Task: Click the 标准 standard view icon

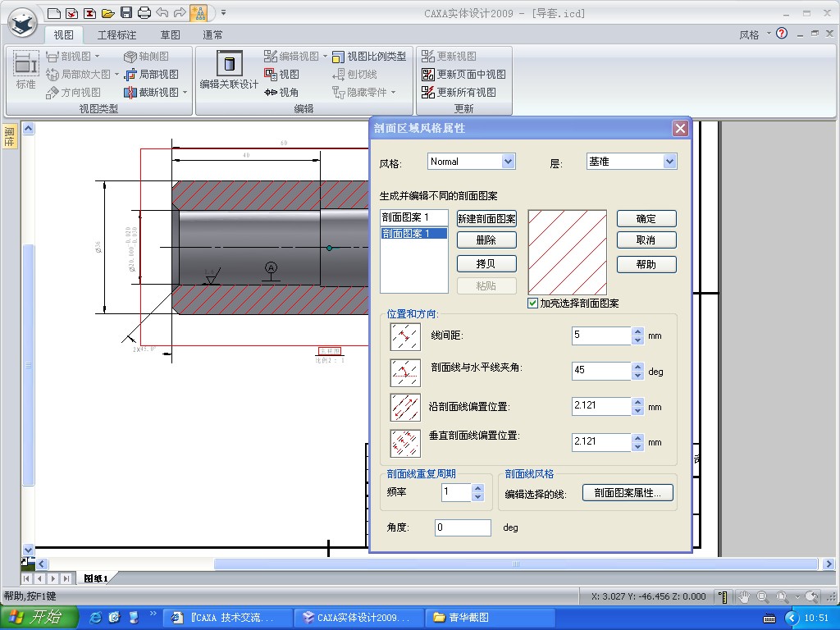Action: click(25, 71)
